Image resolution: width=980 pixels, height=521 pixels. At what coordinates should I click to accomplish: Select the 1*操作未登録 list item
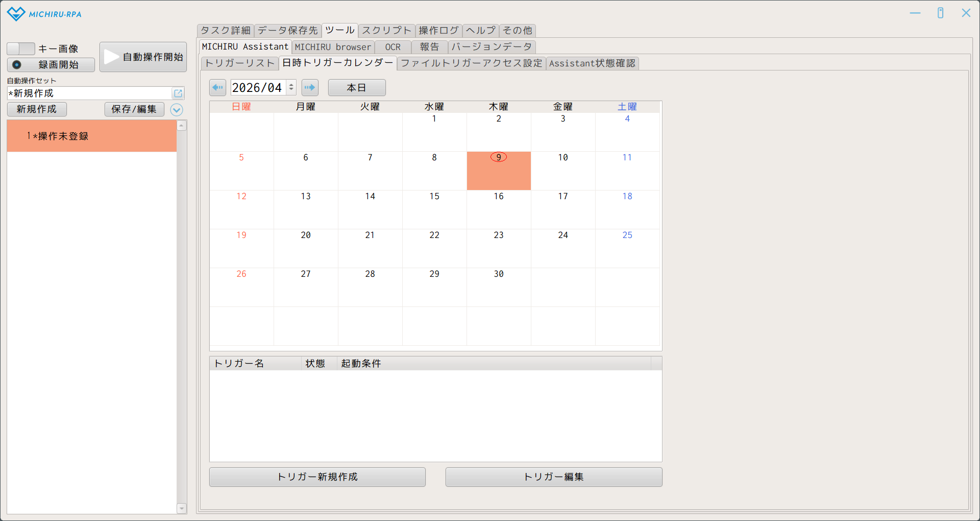(92, 136)
